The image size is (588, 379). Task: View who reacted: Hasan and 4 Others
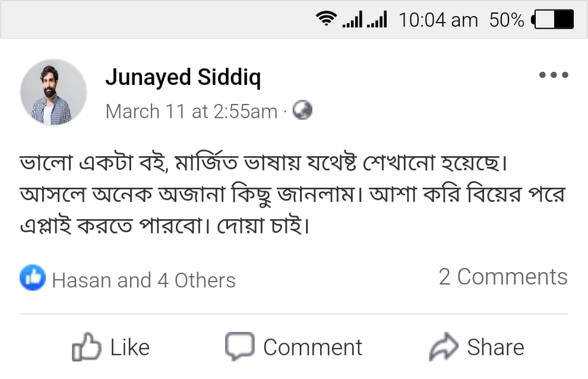coord(144,280)
